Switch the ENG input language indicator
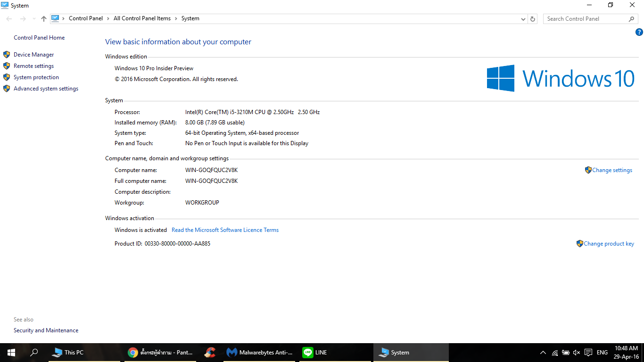This screenshot has height=362, width=644. coord(602,353)
